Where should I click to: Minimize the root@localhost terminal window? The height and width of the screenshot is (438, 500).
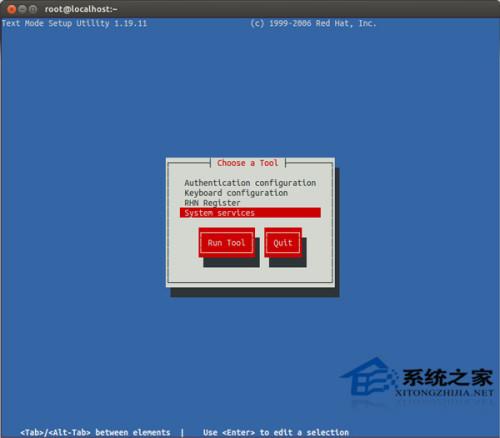coord(22,9)
